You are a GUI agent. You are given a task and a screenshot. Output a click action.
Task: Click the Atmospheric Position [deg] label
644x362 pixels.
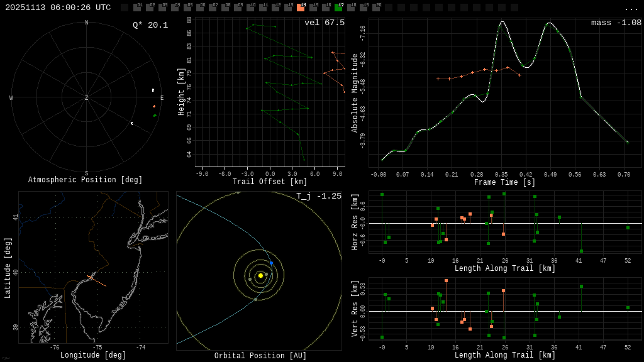tap(85, 180)
